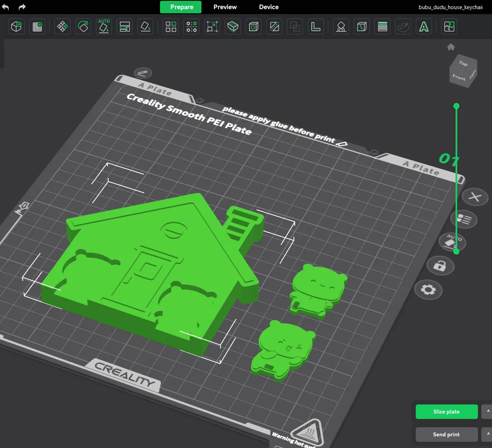Viewport: 492px width, 448px height.
Task: Open the Preview tab
Action: (225, 7)
